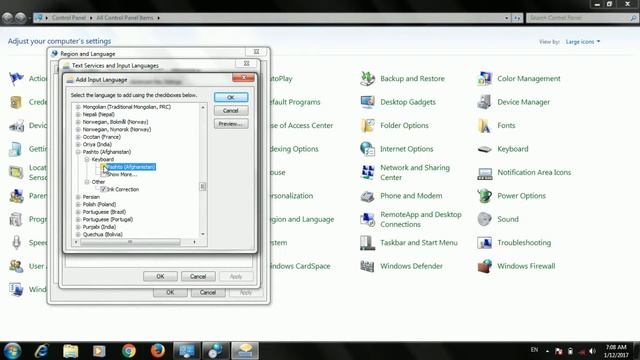Expand Mongolian (Traditional Mongolian, PRC) node
The image size is (640, 360).
[78, 107]
